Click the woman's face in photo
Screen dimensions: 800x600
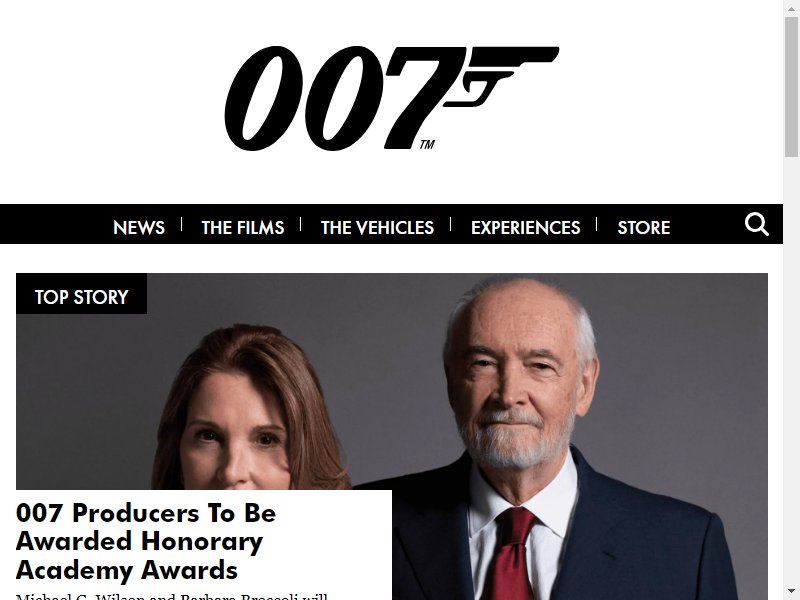tap(237, 434)
